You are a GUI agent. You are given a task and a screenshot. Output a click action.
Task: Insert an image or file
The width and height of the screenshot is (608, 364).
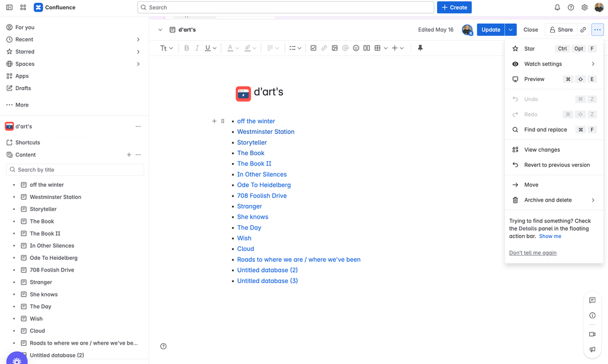[x=335, y=48]
